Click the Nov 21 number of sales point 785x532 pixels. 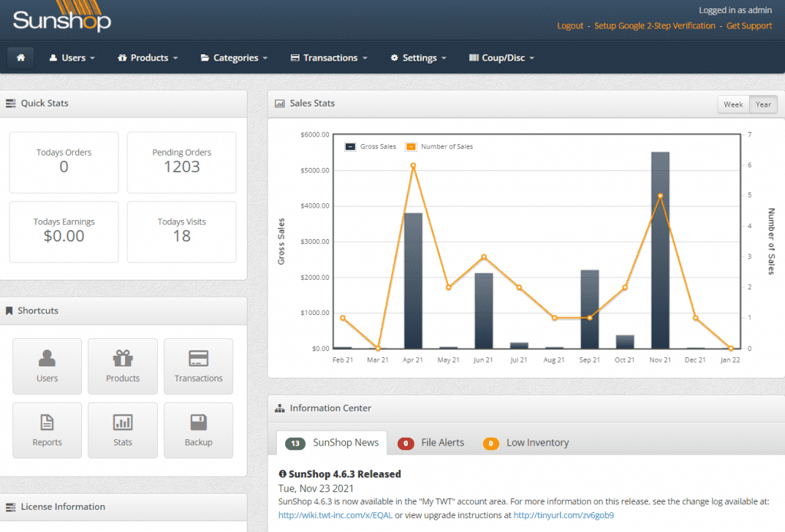click(660, 196)
